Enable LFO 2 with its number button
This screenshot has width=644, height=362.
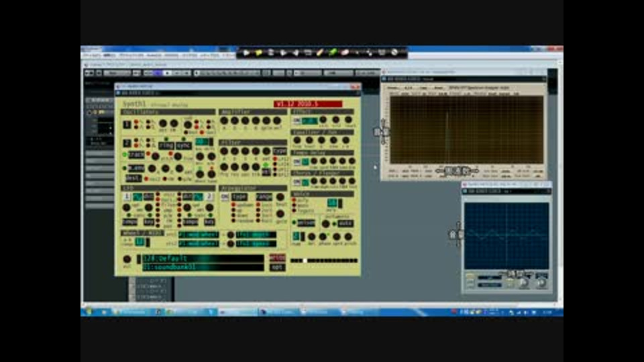209,196
